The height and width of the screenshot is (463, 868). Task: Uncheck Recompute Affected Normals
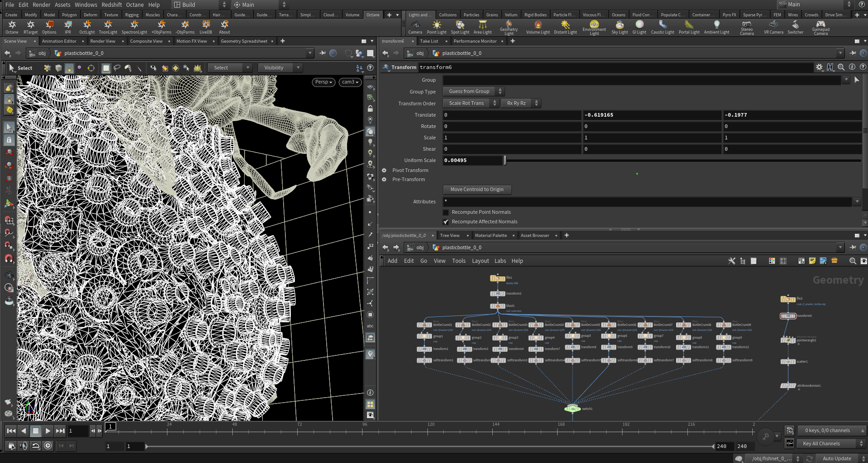pos(446,222)
